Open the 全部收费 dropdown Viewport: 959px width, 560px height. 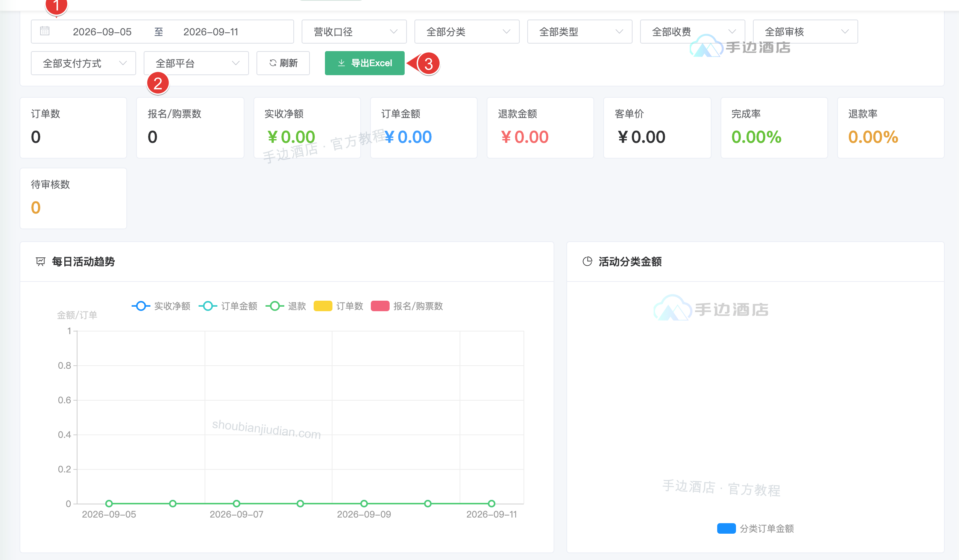[x=692, y=32]
